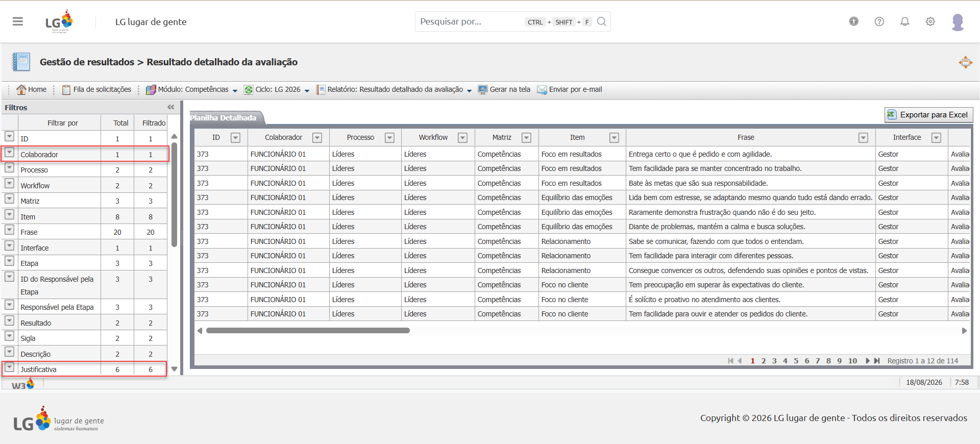Go to page 2 of records
This screenshot has width=980, height=444.
tap(764, 361)
